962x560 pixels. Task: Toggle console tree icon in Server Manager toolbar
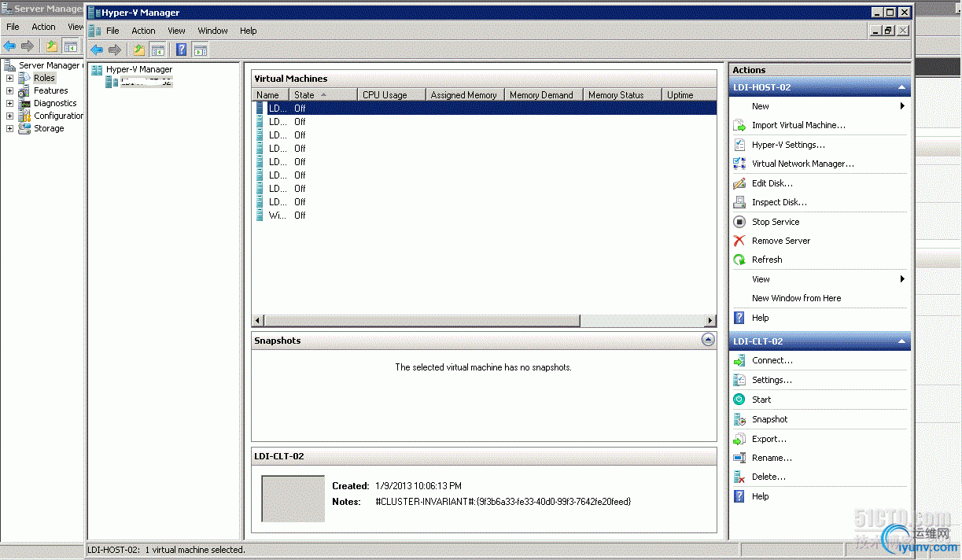pyautogui.click(x=71, y=46)
